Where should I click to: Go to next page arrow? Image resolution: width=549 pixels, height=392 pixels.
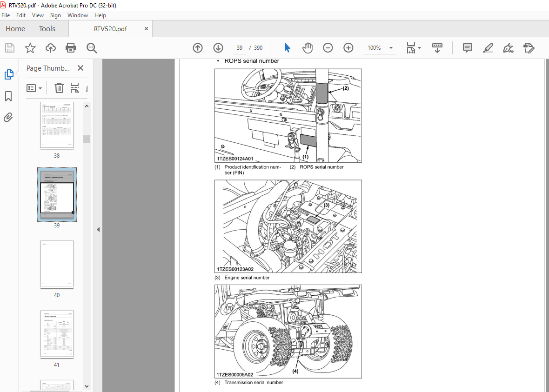218,48
